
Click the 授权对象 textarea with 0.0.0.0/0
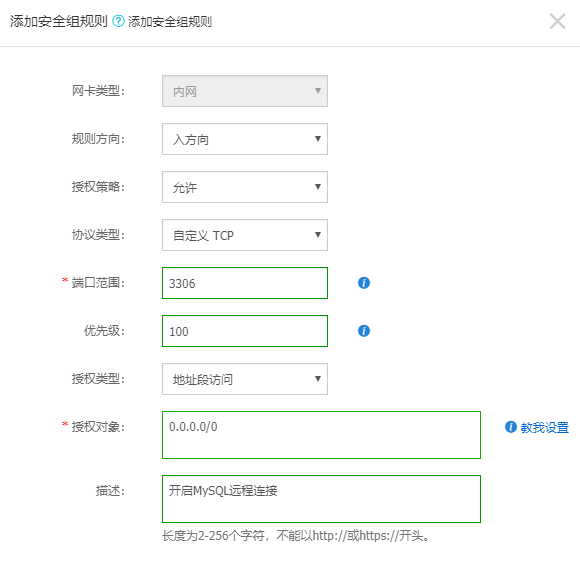point(321,435)
